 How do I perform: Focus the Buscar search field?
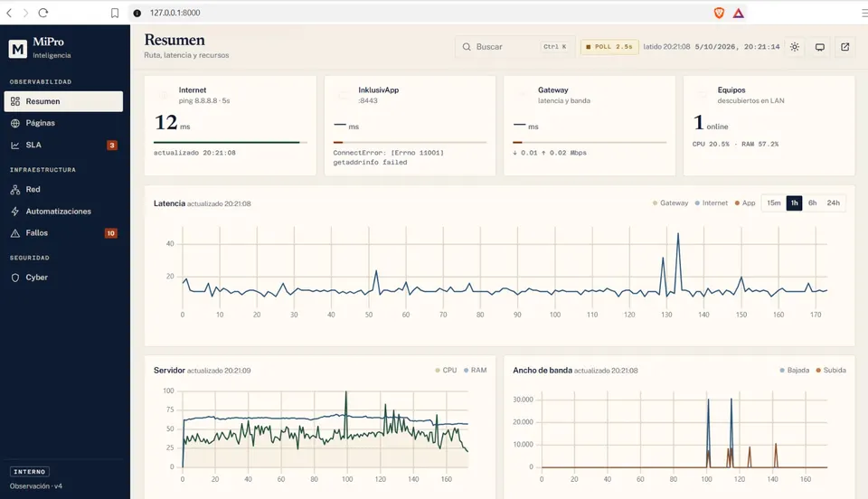[514, 47]
